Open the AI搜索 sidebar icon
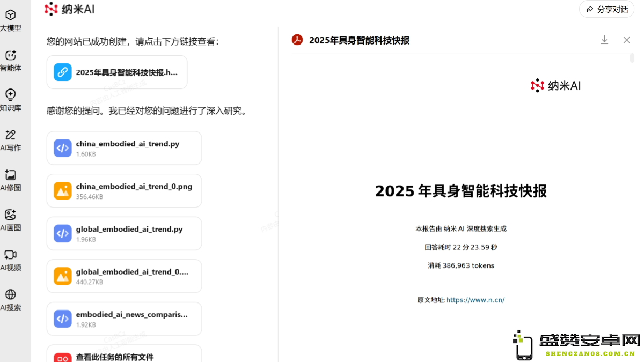Image resolution: width=644 pixels, height=362 pixels. tap(10, 294)
